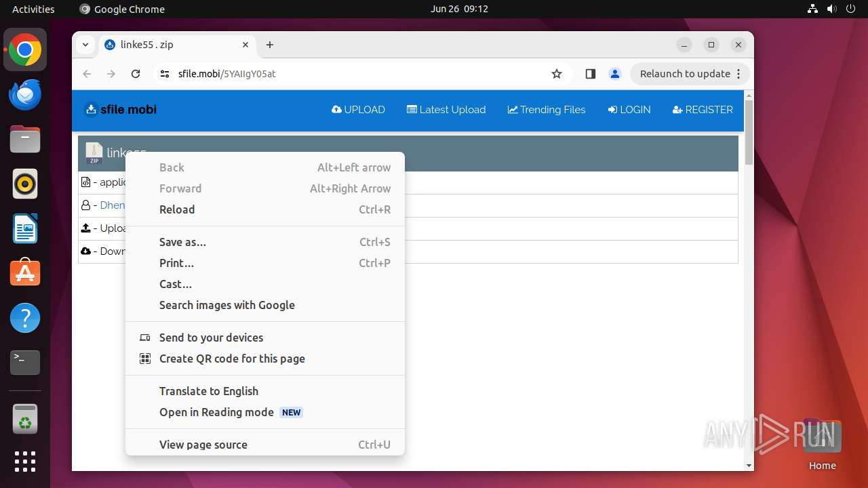
Task: View site information icon in address bar
Action: [x=165, y=74]
